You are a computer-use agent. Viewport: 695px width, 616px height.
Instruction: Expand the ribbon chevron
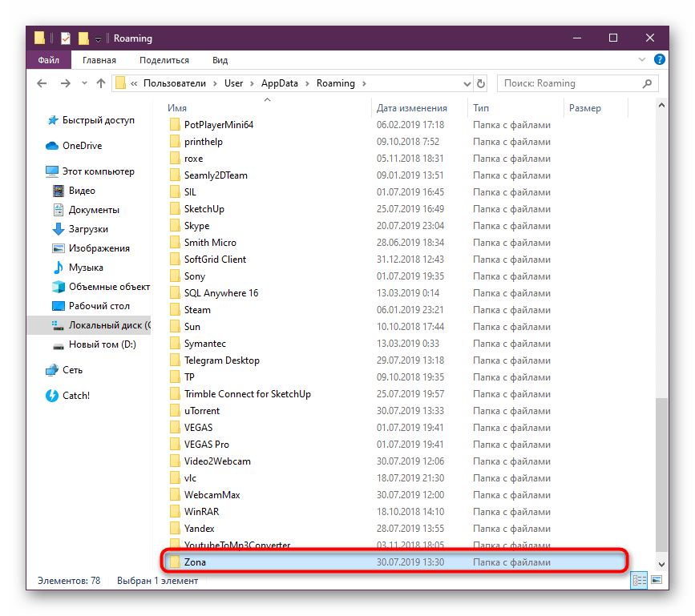642,59
